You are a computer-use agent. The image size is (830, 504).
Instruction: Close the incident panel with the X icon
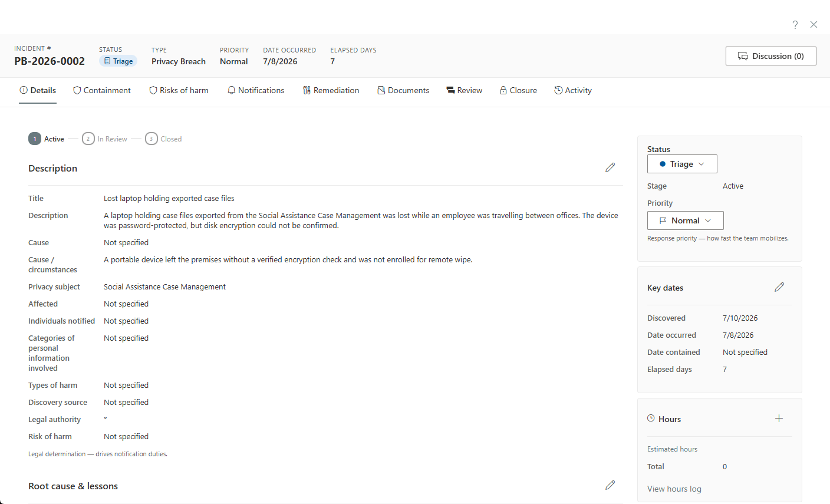813,25
